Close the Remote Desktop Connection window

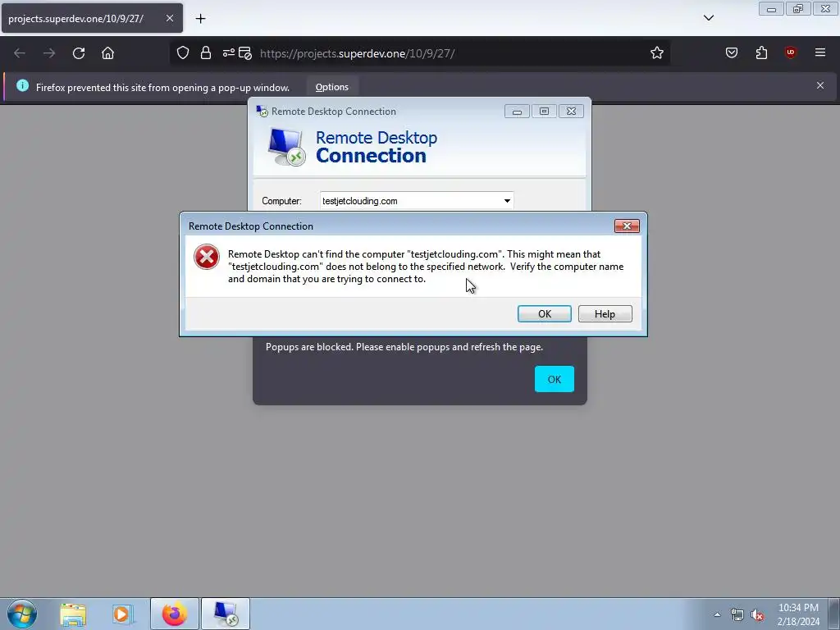pyautogui.click(x=572, y=112)
